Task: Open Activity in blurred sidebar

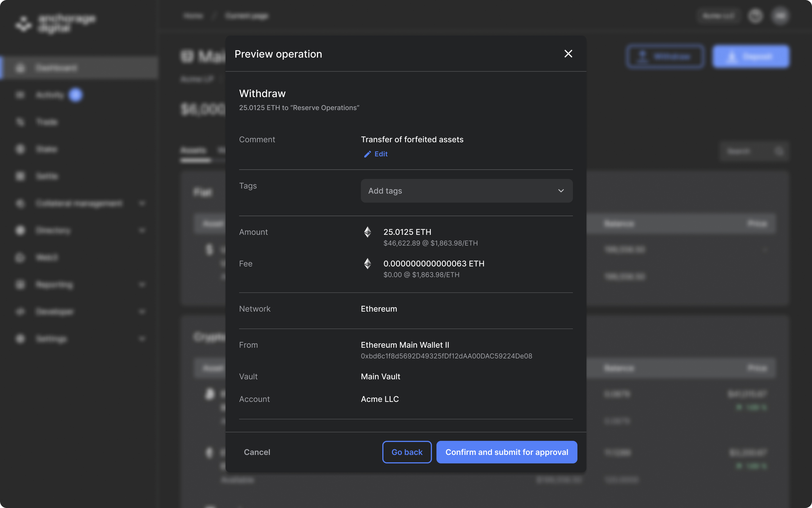Action: tap(50, 95)
